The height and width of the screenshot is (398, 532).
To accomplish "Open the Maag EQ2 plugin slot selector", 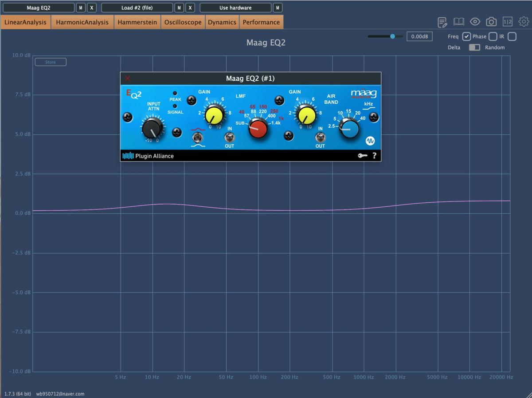I will tap(39, 8).
